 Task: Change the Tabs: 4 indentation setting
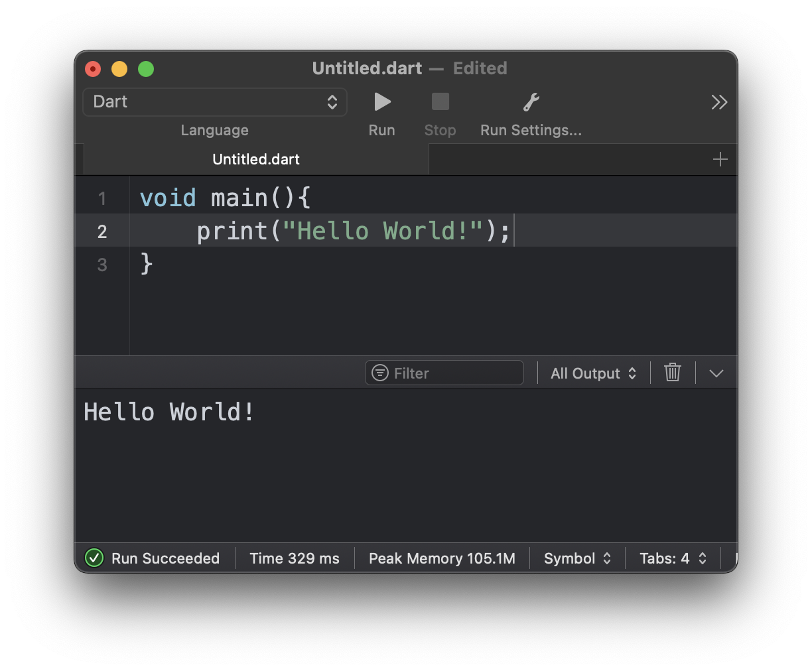[673, 558]
